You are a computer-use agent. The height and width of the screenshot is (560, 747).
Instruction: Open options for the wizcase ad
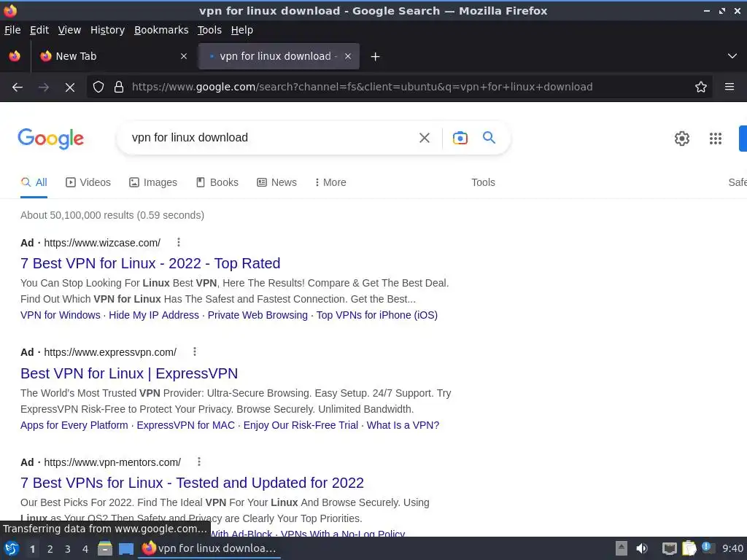point(179,242)
